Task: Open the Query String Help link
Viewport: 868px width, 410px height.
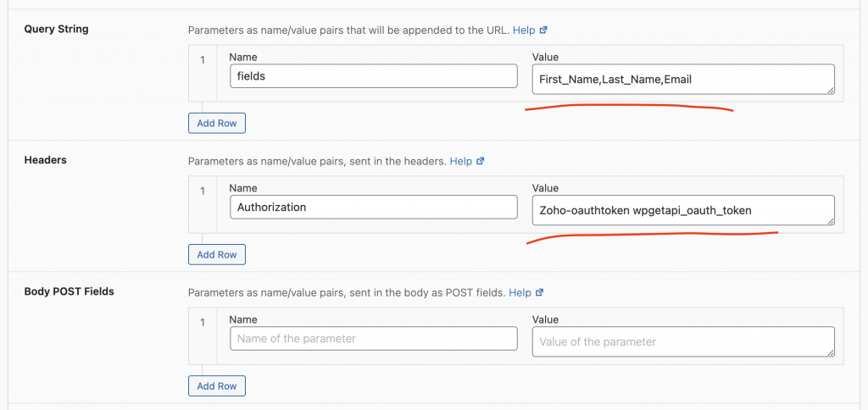Action: pos(523,30)
